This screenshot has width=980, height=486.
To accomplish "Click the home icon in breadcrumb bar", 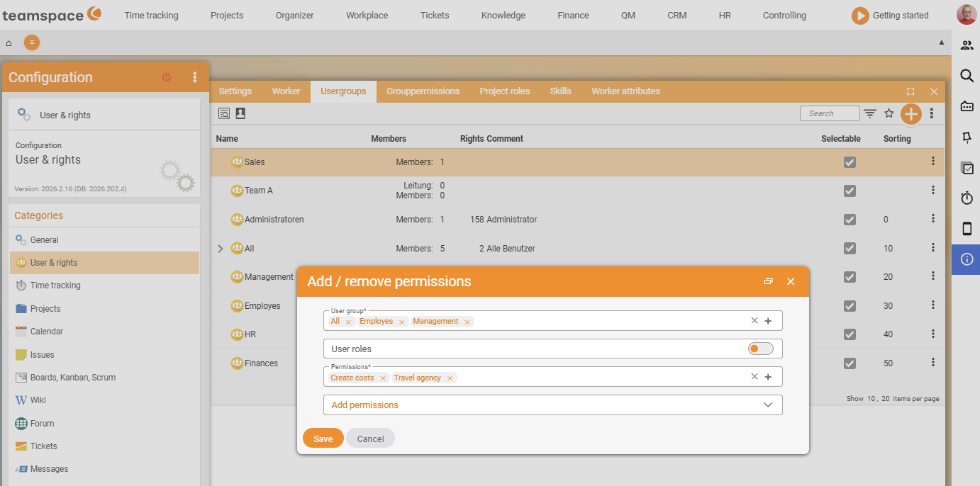I will click(9, 43).
